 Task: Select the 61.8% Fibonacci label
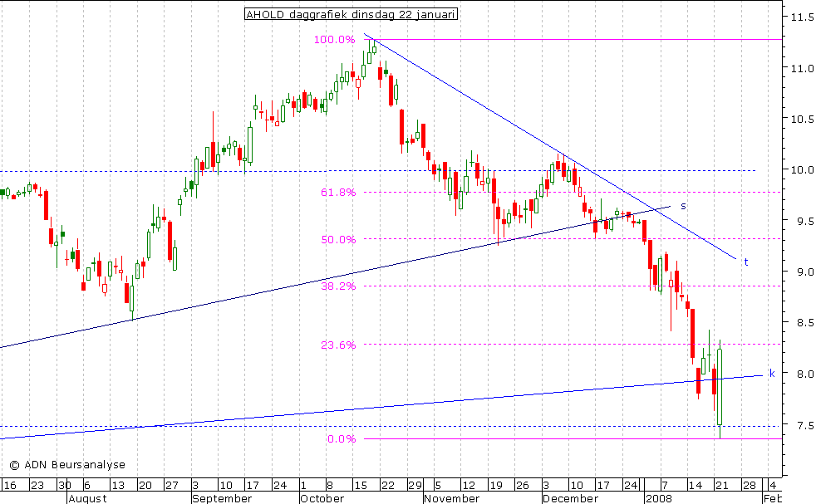tap(338, 193)
